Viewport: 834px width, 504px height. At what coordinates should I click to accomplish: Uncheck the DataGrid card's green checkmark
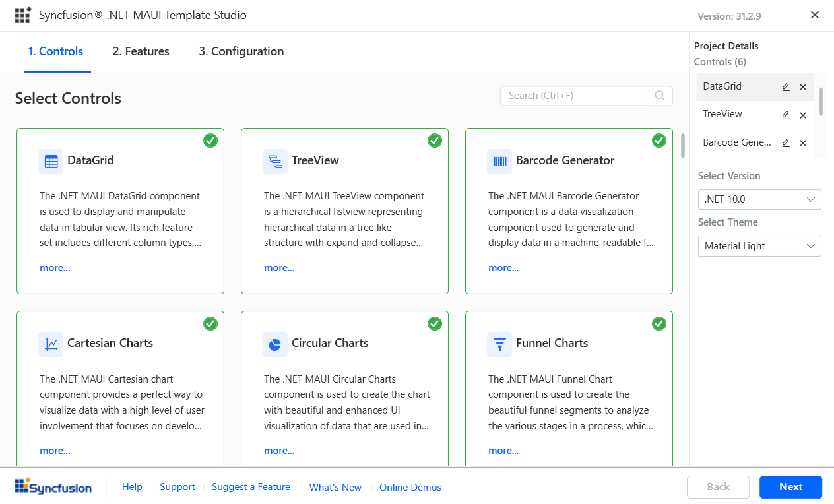(210, 141)
